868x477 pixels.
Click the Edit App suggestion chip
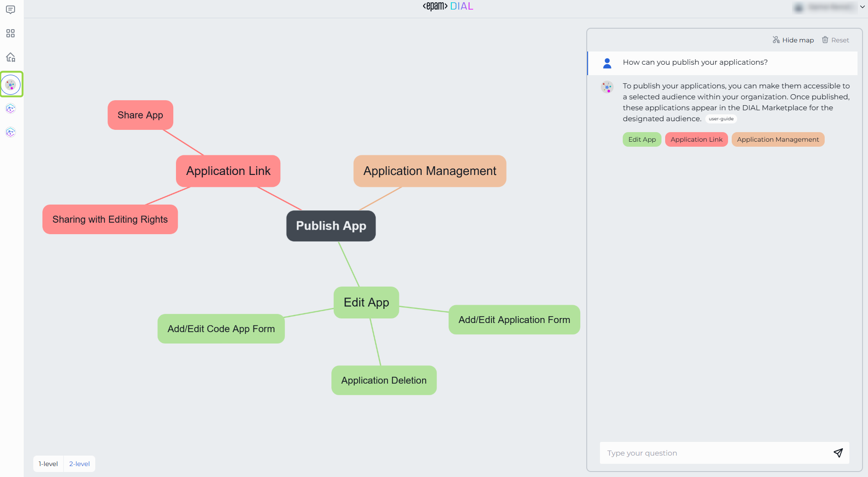642,139
